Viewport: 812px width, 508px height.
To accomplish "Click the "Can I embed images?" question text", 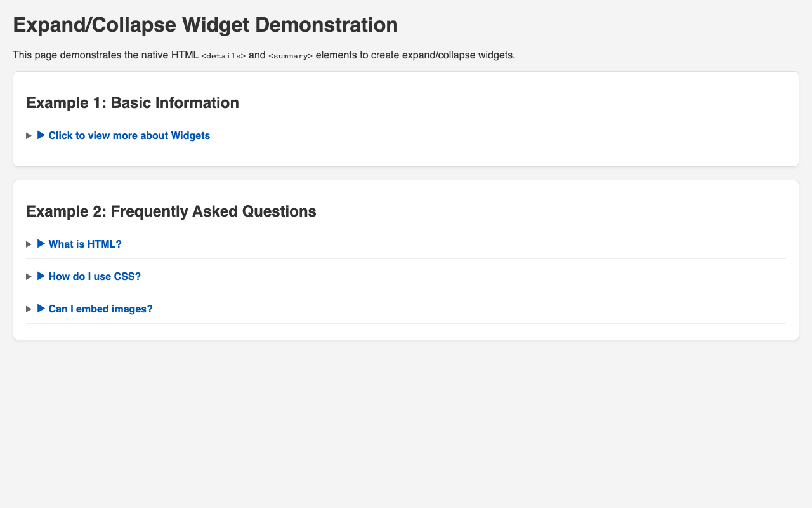I will [100, 309].
